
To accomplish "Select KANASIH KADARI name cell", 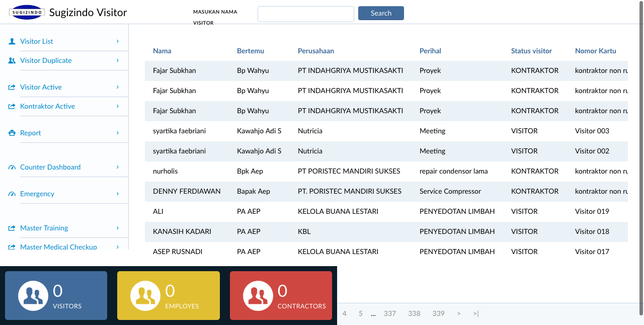I will pos(182,231).
